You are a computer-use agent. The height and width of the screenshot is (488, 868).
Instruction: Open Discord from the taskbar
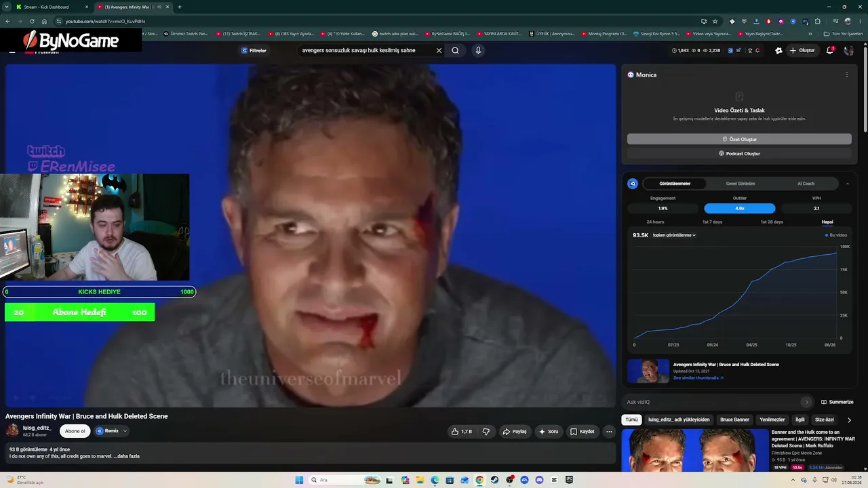[539, 480]
